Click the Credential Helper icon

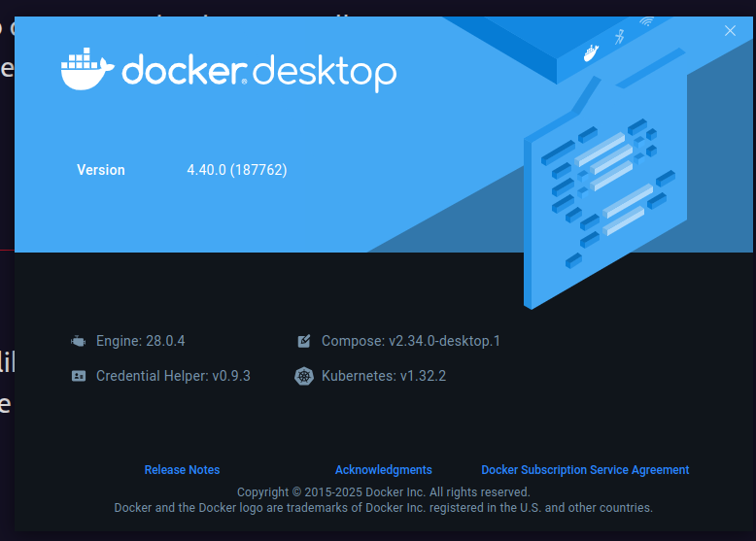(79, 376)
